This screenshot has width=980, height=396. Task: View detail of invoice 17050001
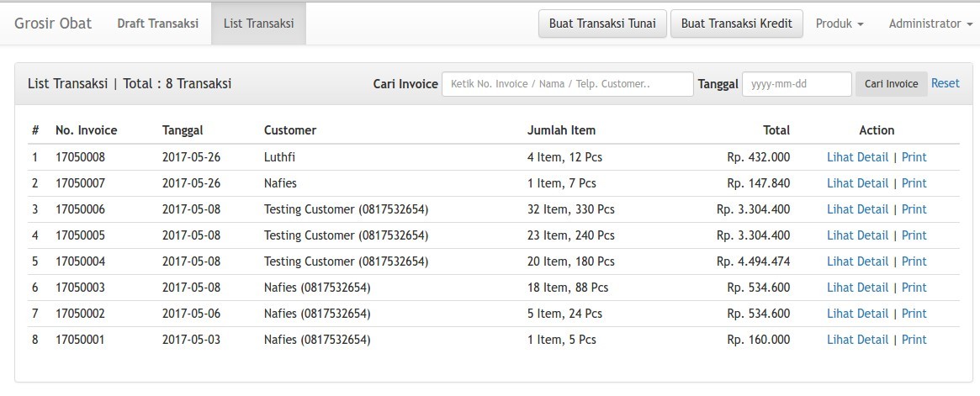click(x=857, y=340)
